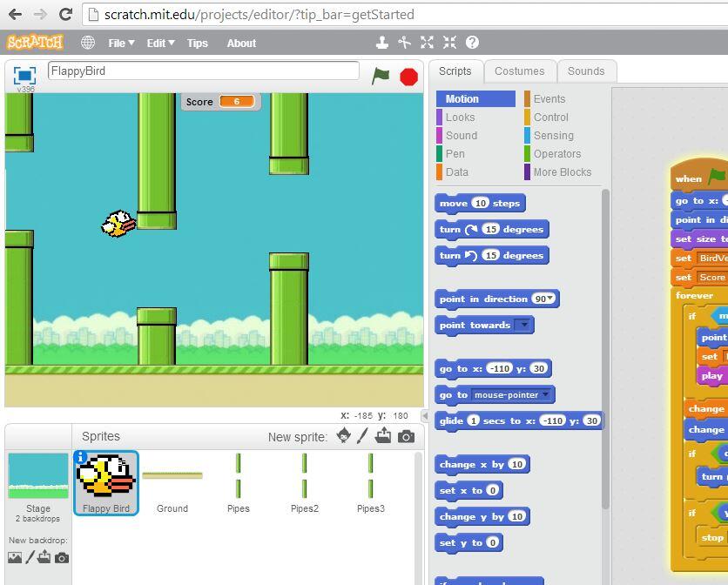Click the browser address bar

click(x=405, y=15)
